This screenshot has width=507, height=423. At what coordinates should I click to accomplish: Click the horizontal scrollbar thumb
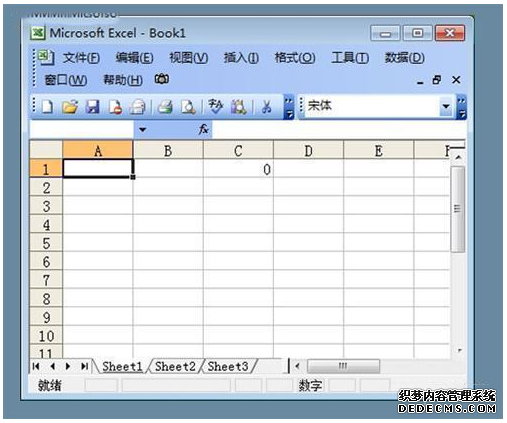343,366
